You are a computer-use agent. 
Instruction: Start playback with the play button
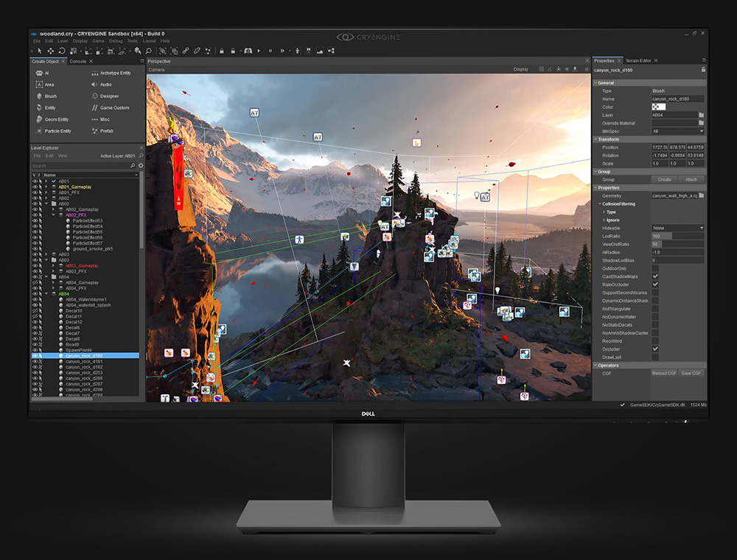(x=259, y=51)
